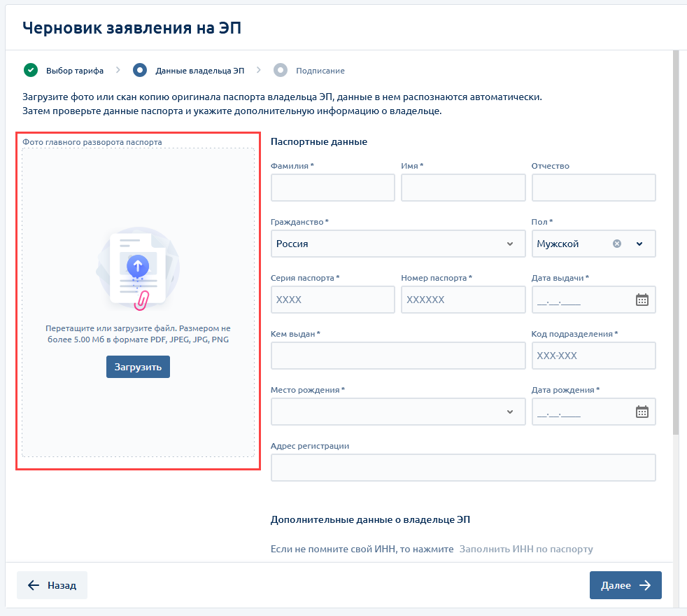Viewport: 687px width, 616px height.
Task: Click the Серия паспорта field
Action: click(x=332, y=300)
